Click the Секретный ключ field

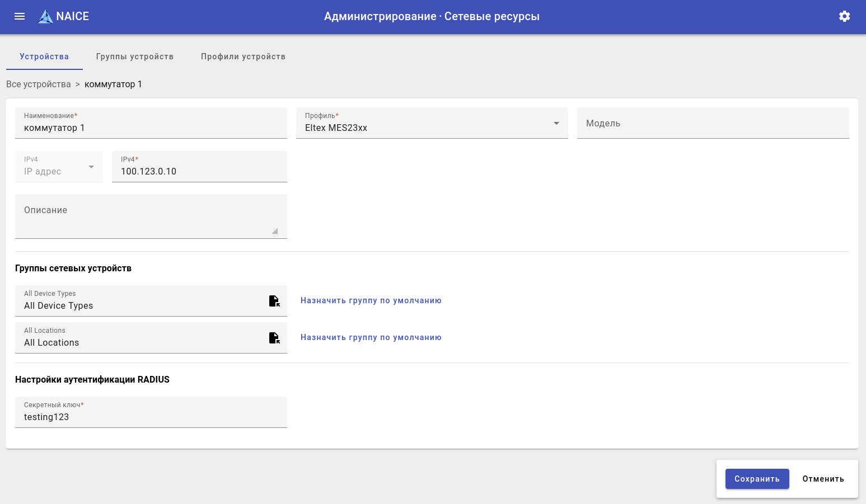(151, 417)
